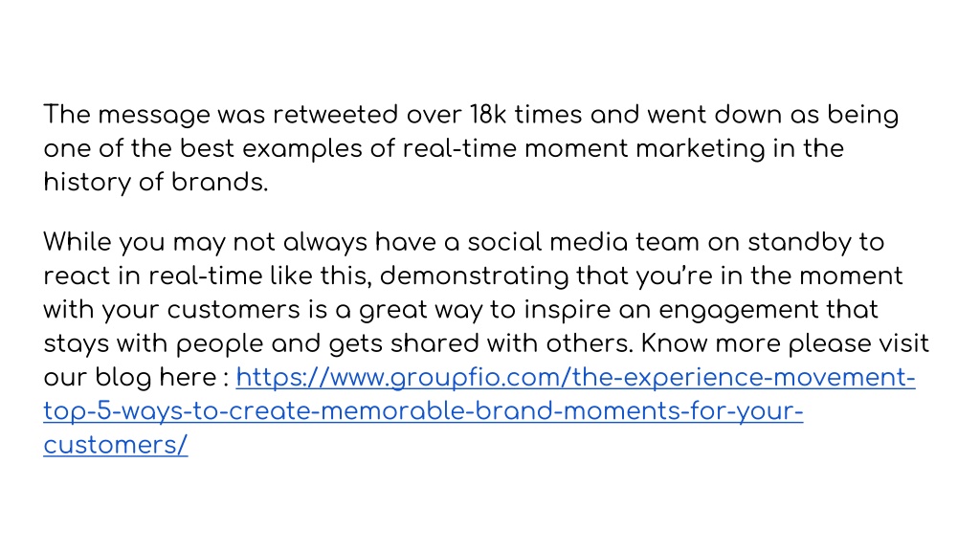Click the words "best examples" in first paragraph
Image resolution: width=980 pixels, height=551 pixels.
click(271, 149)
